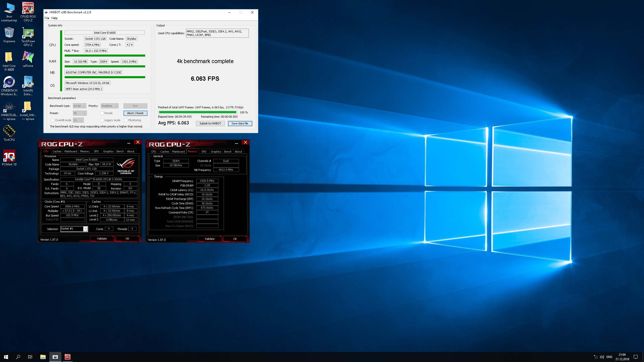Viewport: 644px width, 362px height.
Task: Close the left ROG CPU-Z window
Action: [138, 142]
